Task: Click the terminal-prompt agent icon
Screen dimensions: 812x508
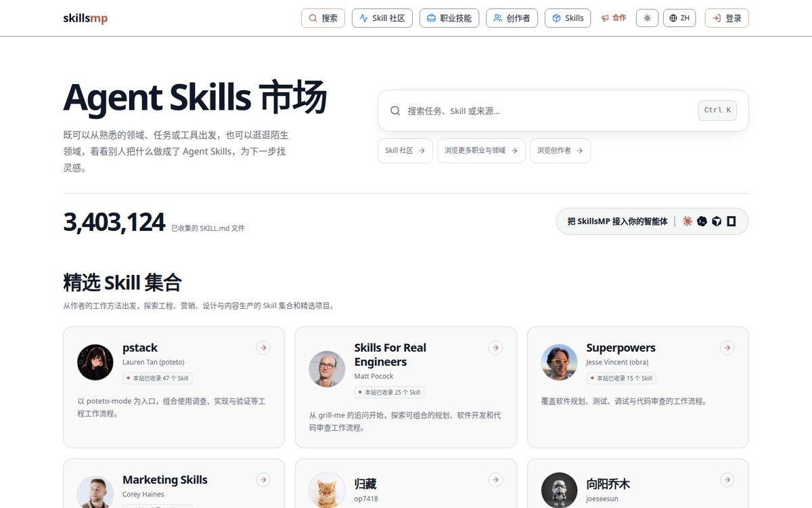Action: point(702,221)
